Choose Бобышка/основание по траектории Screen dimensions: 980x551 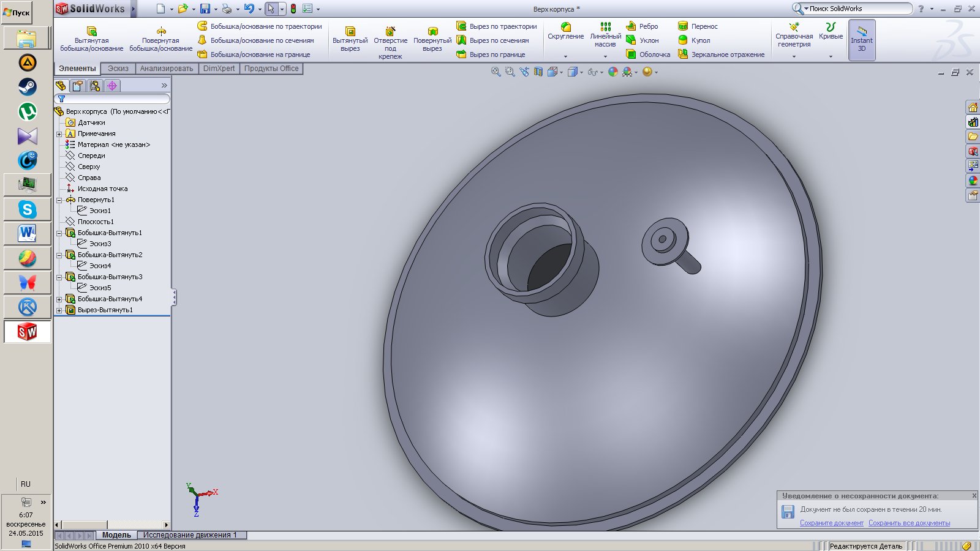click(260, 26)
